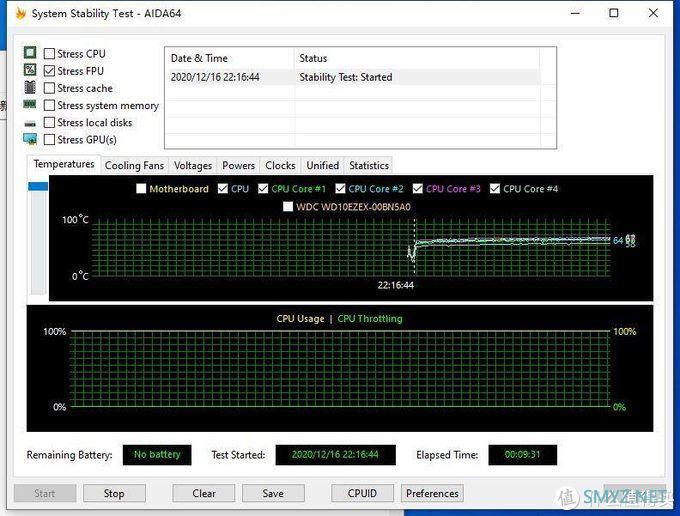Click the monitor icon beside Stress GPU(s)
Screen dimensions: 680x516
(x=30, y=139)
